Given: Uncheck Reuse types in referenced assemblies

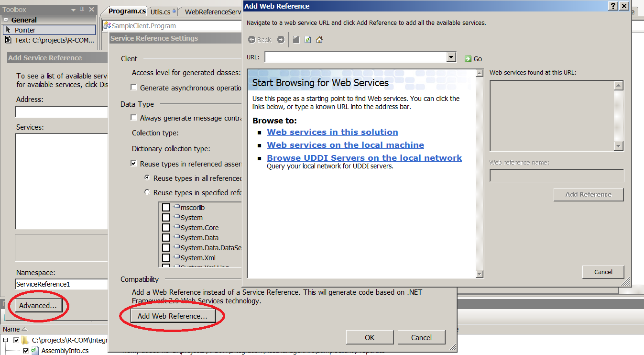Looking at the screenshot, I should [x=133, y=162].
